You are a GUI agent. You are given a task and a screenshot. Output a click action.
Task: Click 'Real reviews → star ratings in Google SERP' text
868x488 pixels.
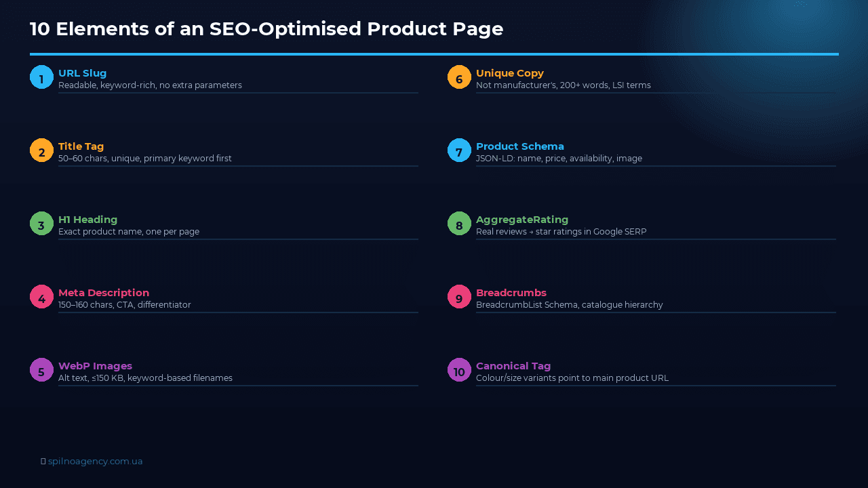pos(561,232)
